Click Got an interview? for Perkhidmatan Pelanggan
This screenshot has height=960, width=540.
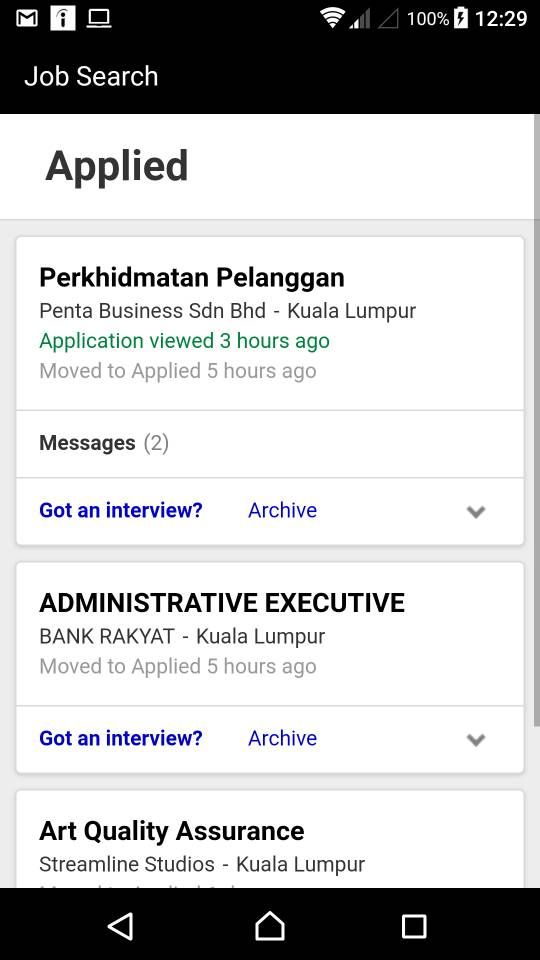(x=121, y=510)
